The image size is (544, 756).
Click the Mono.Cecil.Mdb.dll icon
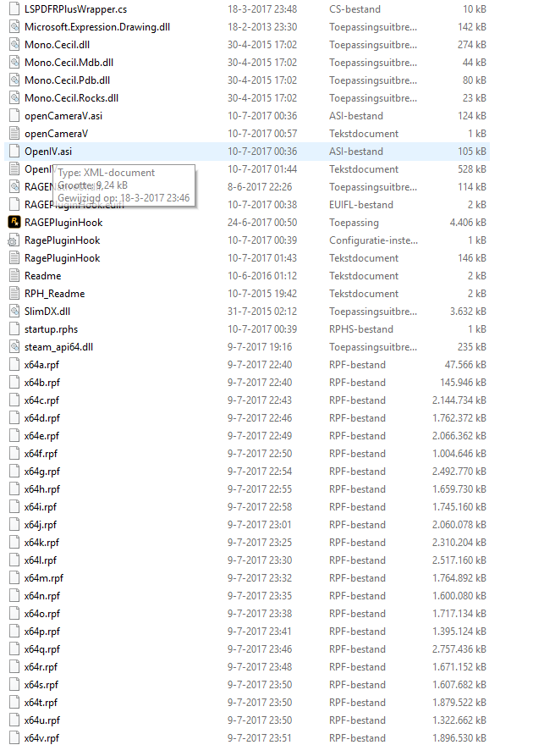coord(14,63)
